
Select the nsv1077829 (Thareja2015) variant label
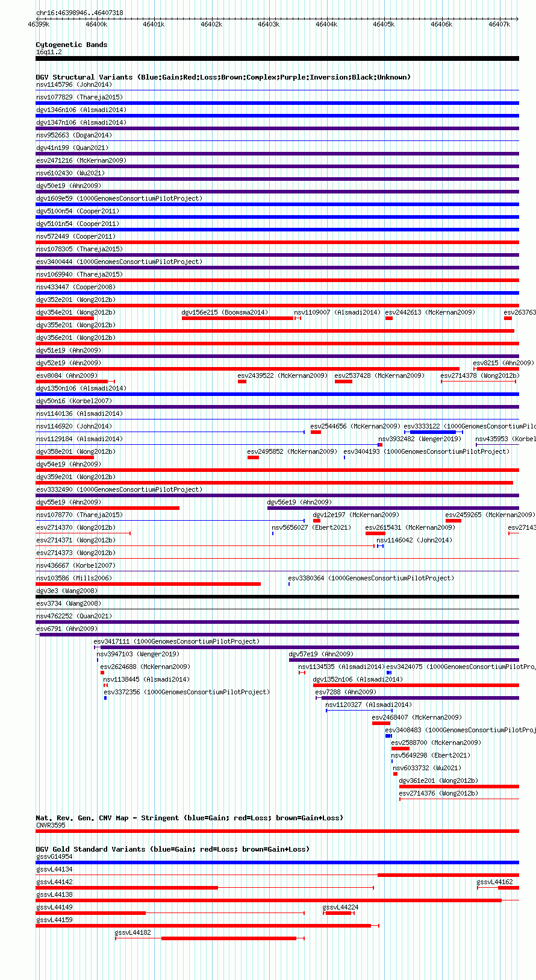tap(79, 97)
